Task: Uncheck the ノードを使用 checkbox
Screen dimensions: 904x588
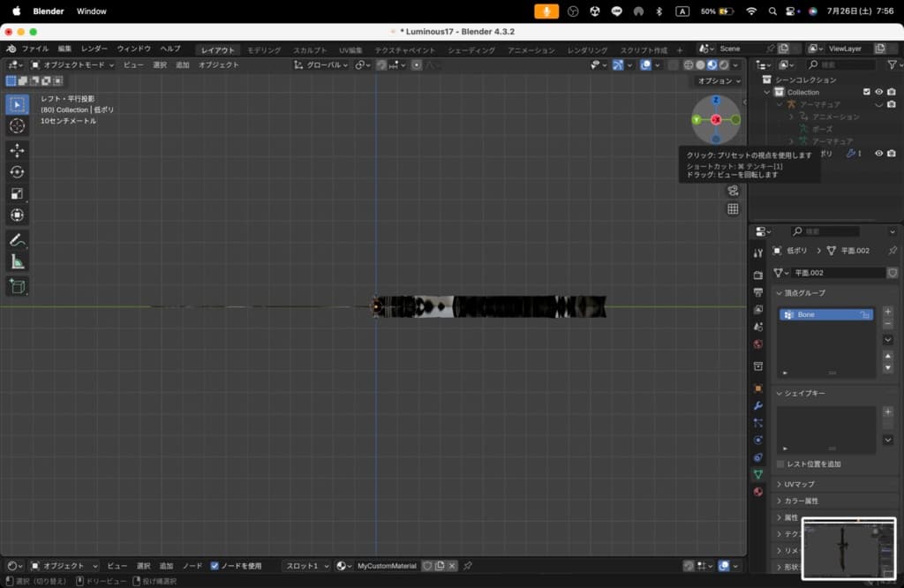Action: click(215, 566)
